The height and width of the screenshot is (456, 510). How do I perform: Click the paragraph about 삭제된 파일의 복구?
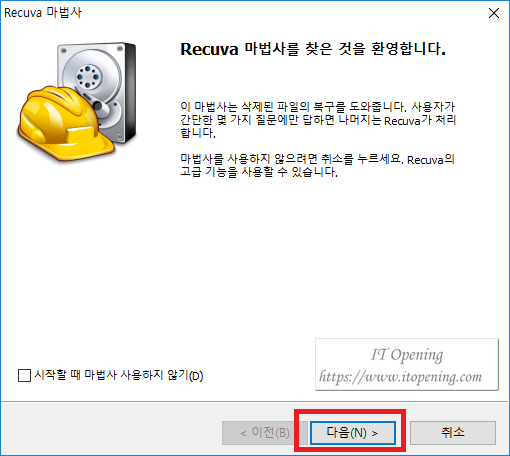click(x=318, y=120)
